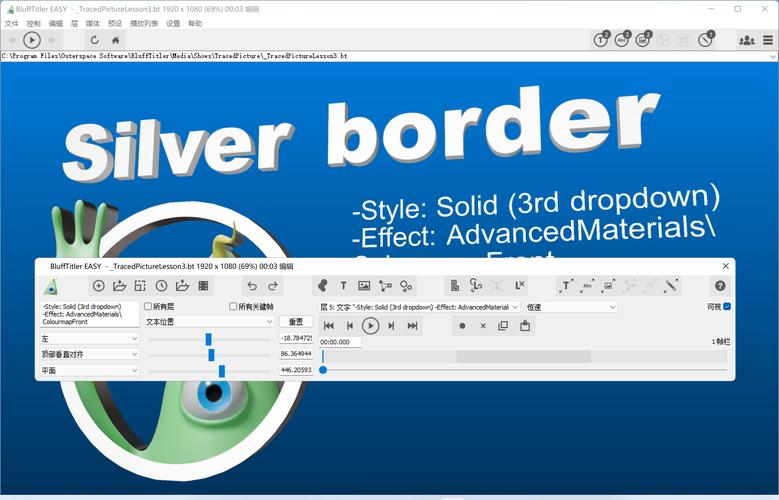779x500 pixels.
Task: Click the layer document L icon
Action: click(455, 286)
